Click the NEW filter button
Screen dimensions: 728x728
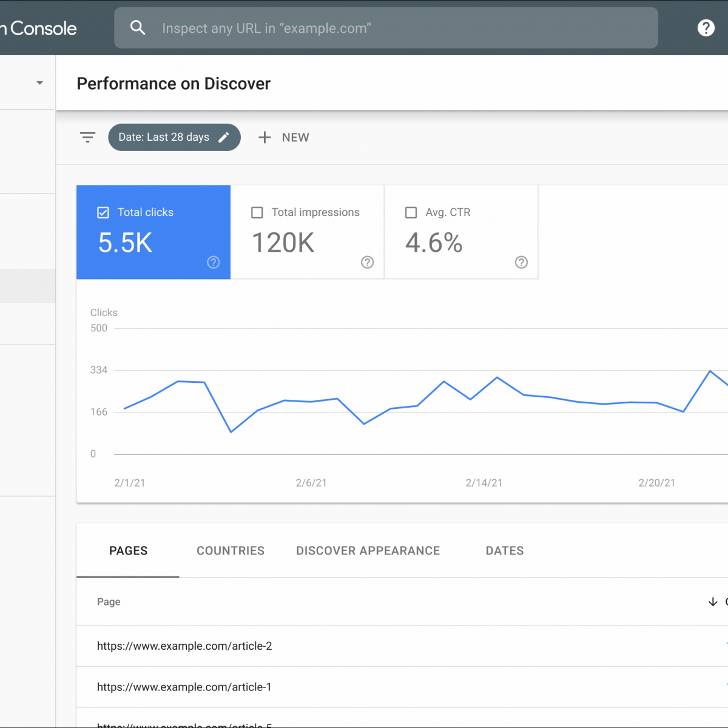coord(295,138)
